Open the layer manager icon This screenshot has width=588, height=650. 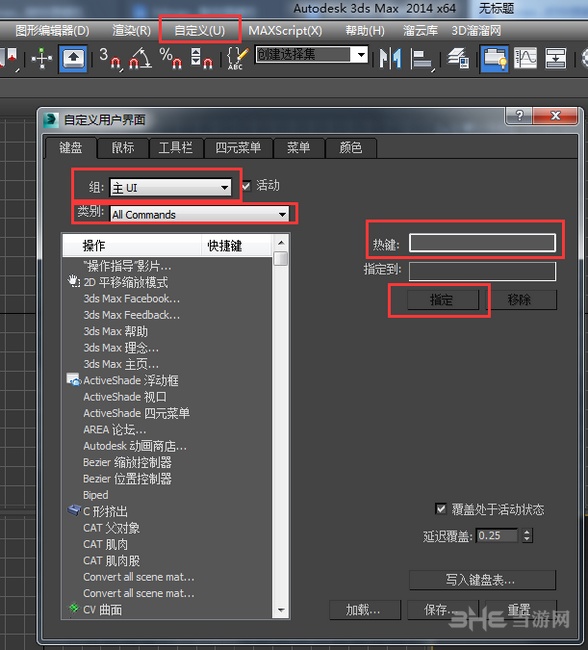(458, 58)
